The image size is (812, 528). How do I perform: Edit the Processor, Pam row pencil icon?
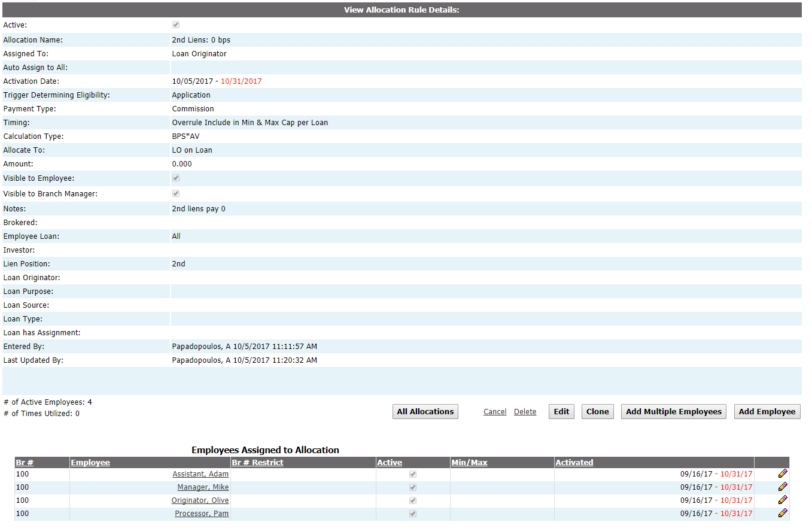783,513
